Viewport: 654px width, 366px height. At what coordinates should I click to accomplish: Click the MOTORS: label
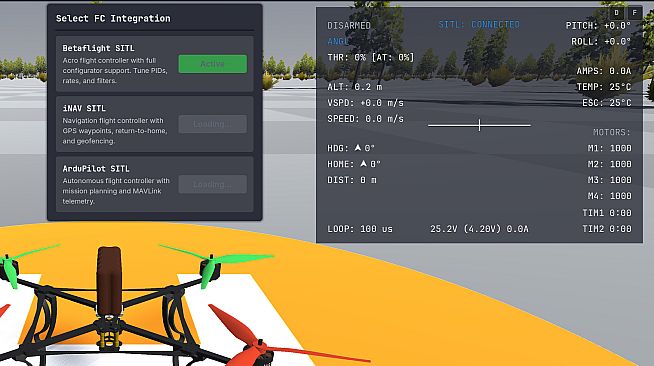(612, 132)
